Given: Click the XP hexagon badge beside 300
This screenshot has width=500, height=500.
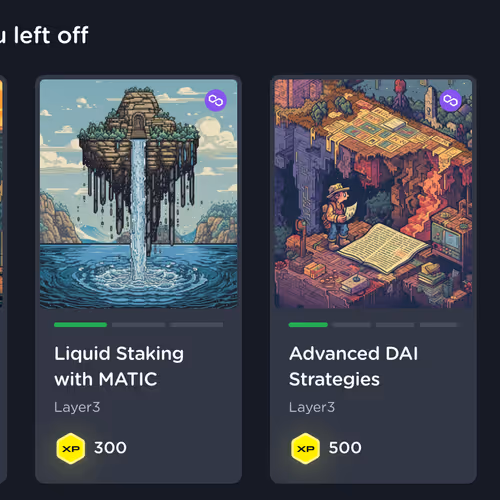Looking at the screenshot, I should (x=71, y=448).
